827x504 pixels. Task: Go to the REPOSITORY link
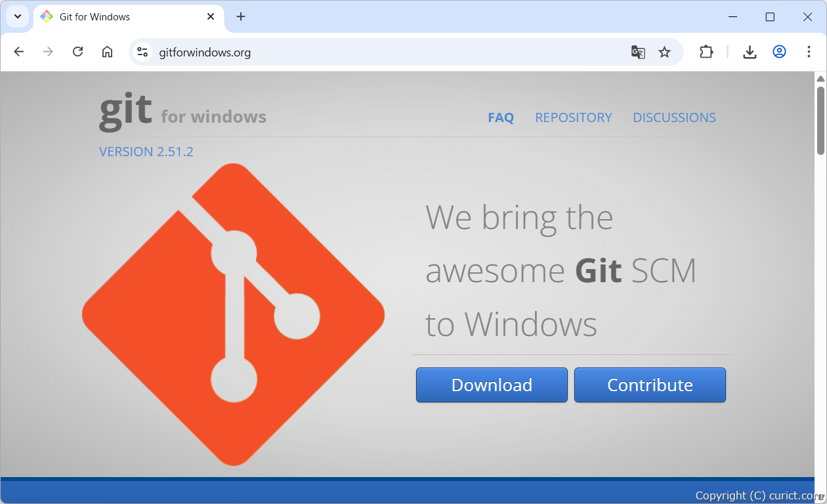[x=573, y=117]
